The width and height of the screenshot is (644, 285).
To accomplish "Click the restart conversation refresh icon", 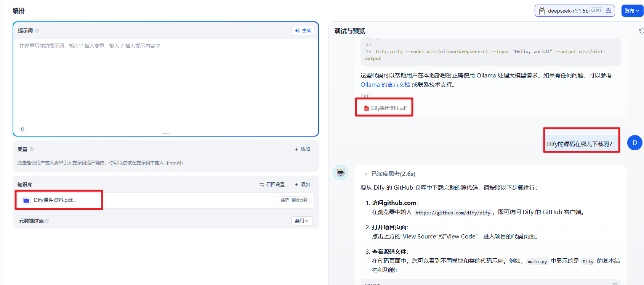I will click(641, 31).
